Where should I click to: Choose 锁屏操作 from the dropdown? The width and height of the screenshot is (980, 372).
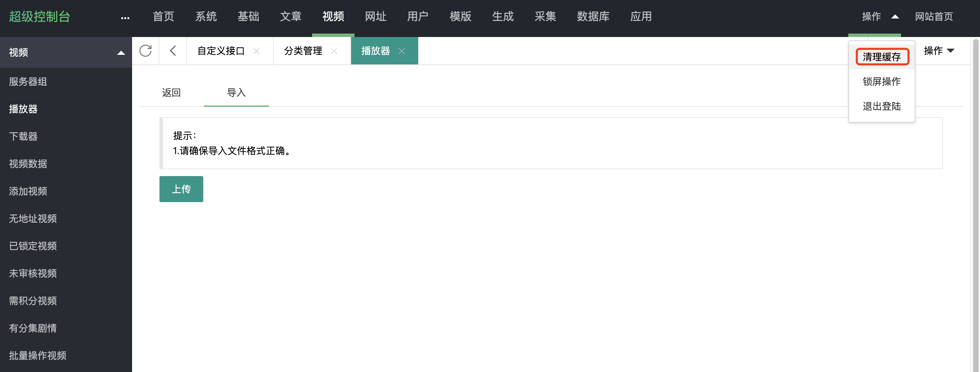pos(881,82)
